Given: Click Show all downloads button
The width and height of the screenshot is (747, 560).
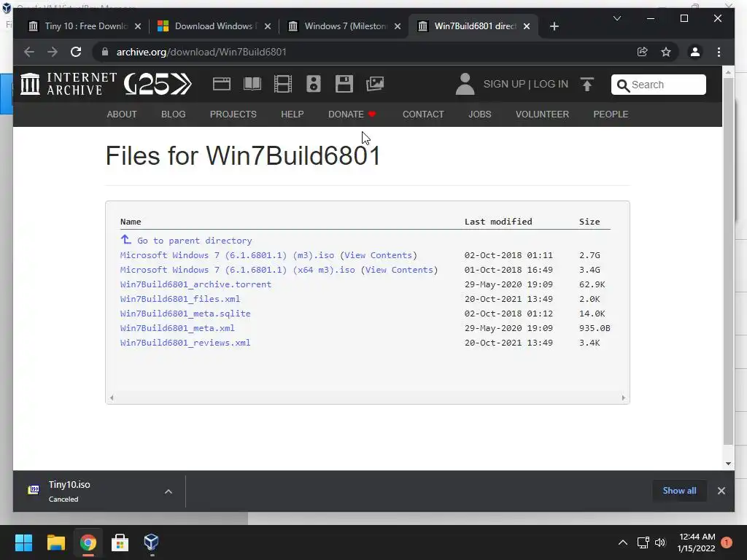Looking at the screenshot, I should tap(679, 491).
